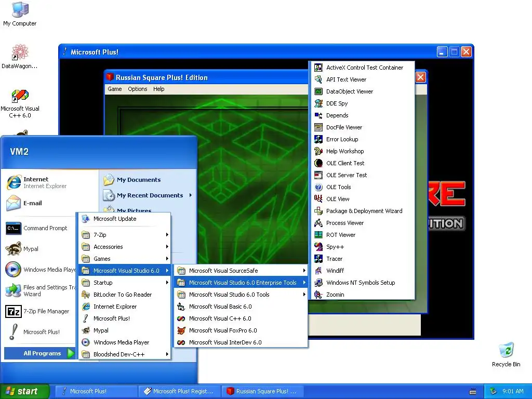
Task: Switch to Microsoft Plus! taskbar button
Action: tap(96, 391)
